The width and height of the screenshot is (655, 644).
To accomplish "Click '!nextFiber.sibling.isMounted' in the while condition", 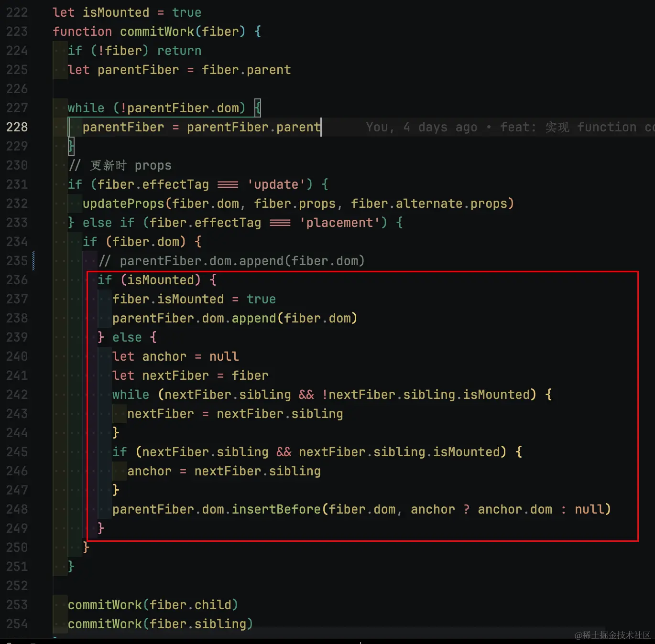I will click(x=426, y=395).
